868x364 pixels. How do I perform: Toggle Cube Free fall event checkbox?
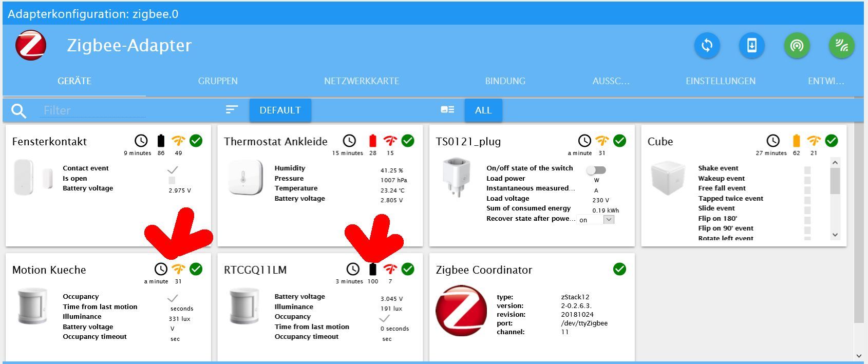[807, 190]
